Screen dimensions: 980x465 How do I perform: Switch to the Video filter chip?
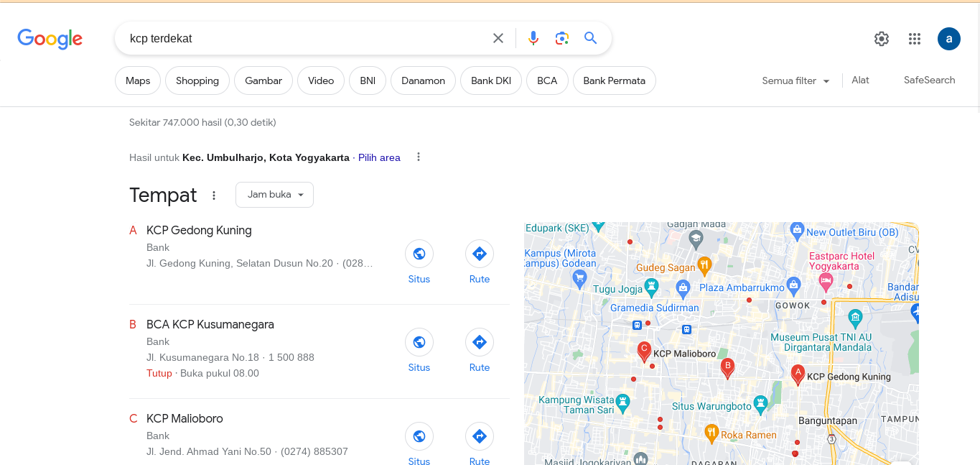[321, 80]
